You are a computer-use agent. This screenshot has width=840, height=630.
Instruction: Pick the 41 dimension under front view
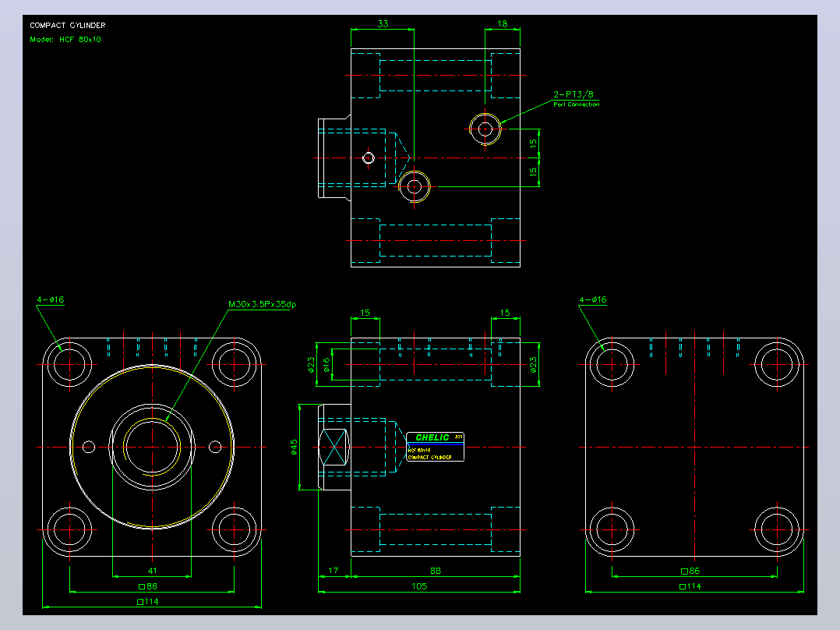pos(152,571)
